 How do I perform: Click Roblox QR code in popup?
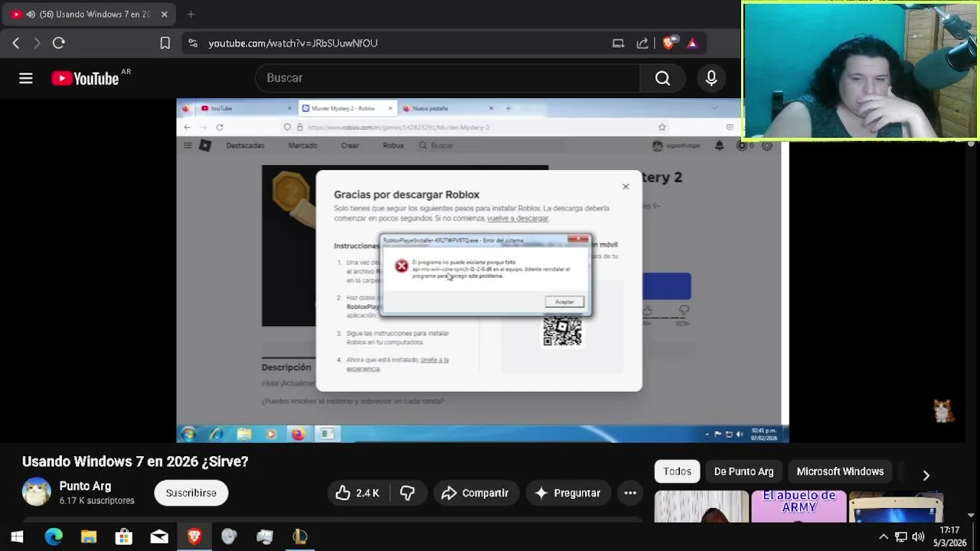pos(563,331)
